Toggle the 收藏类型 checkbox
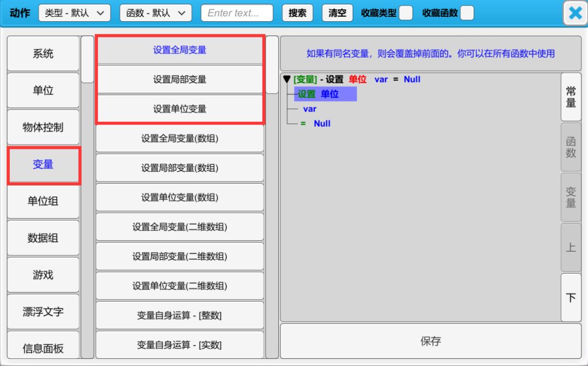Screen dimensions: 588x366 coord(406,13)
